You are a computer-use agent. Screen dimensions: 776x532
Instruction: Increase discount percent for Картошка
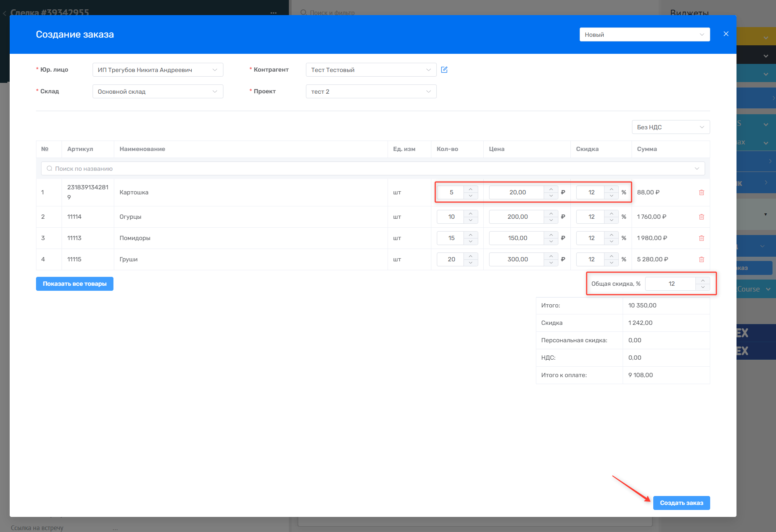tap(611, 189)
